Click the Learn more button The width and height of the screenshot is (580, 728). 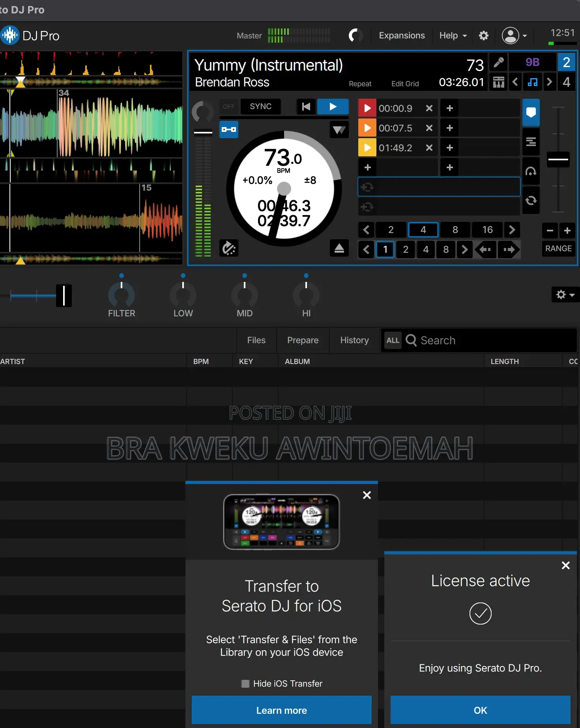pyautogui.click(x=282, y=710)
